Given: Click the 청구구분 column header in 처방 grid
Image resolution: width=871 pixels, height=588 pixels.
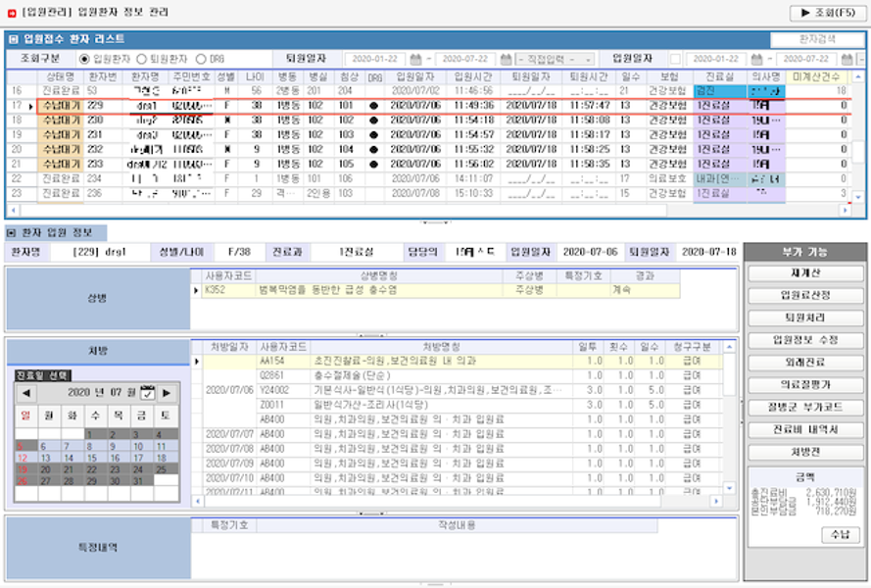Looking at the screenshot, I should pyautogui.click(x=692, y=347).
